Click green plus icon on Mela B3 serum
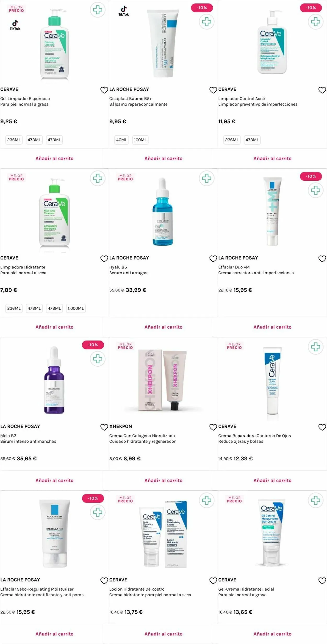The height and width of the screenshot is (644, 327). pos(98,359)
